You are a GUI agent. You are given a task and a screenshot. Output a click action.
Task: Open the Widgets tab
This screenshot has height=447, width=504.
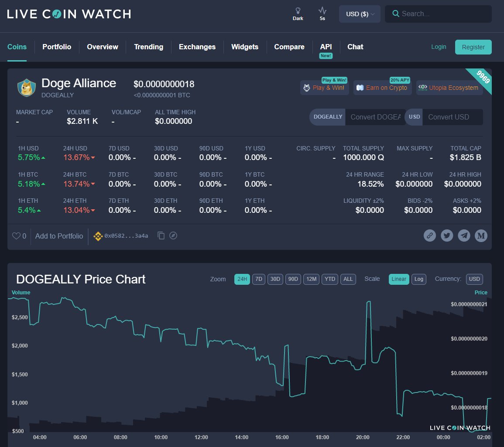(245, 47)
